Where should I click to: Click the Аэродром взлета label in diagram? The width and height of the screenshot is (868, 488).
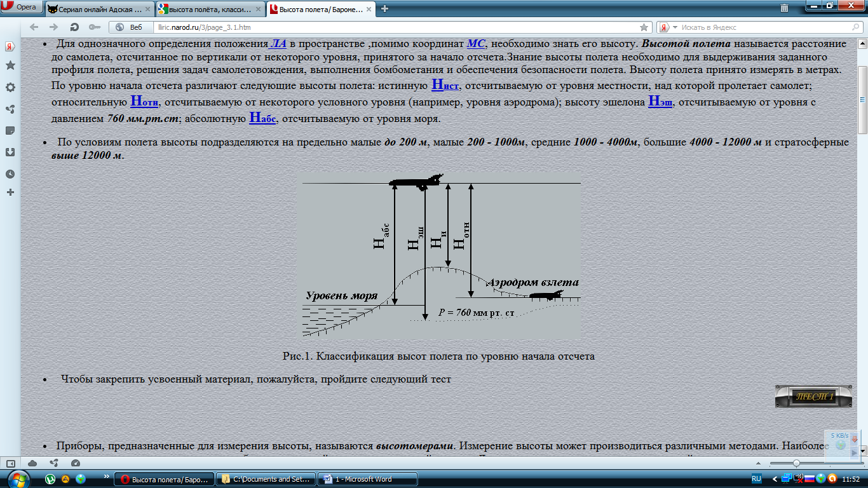point(532,282)
